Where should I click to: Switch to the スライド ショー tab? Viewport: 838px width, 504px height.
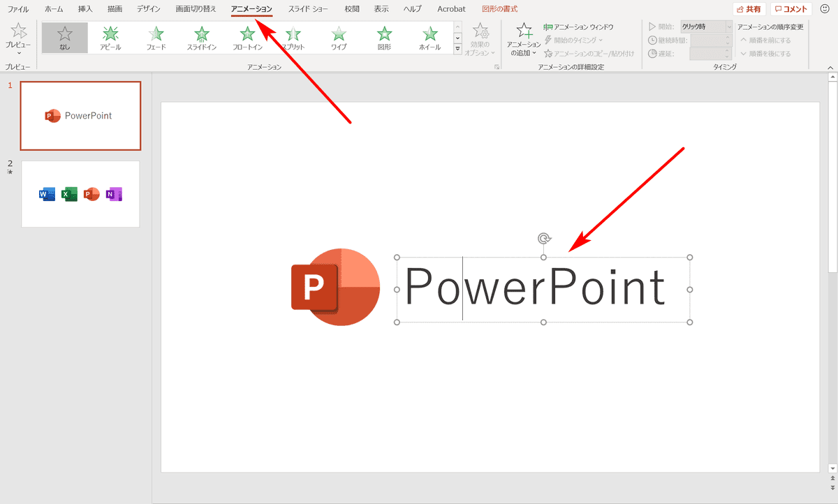coord(309,9)
